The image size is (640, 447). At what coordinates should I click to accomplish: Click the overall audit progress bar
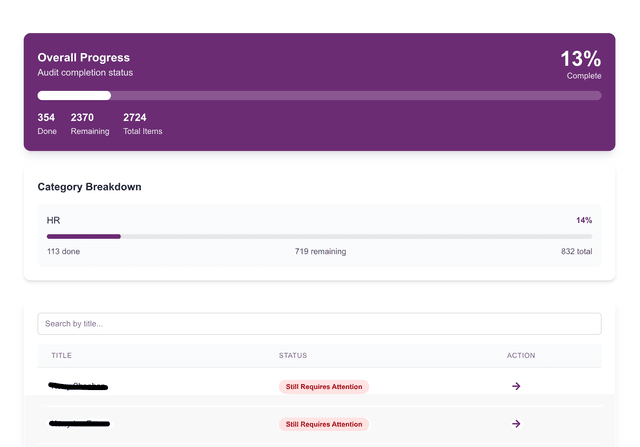pos(319,96)
